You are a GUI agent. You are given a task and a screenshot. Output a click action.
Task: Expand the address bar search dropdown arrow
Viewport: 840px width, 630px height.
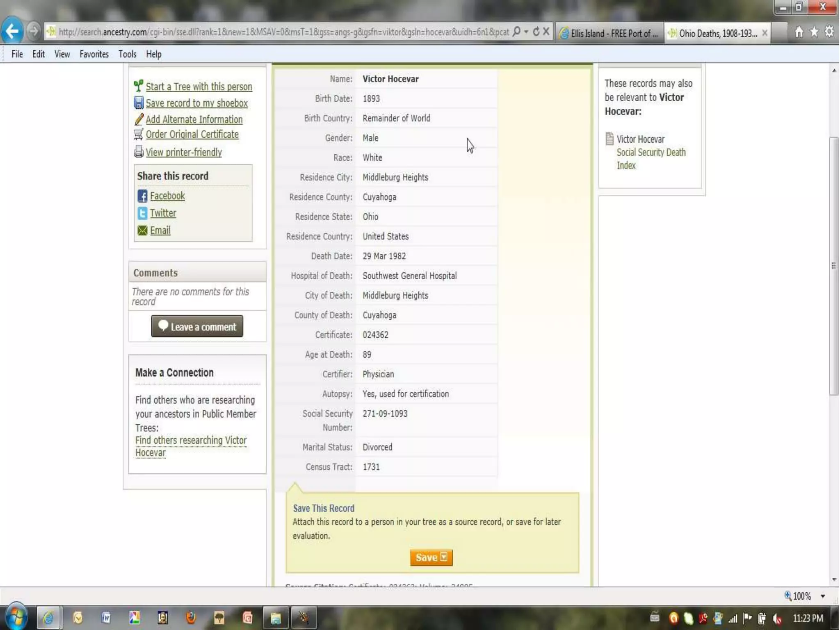tap(526, 32)
